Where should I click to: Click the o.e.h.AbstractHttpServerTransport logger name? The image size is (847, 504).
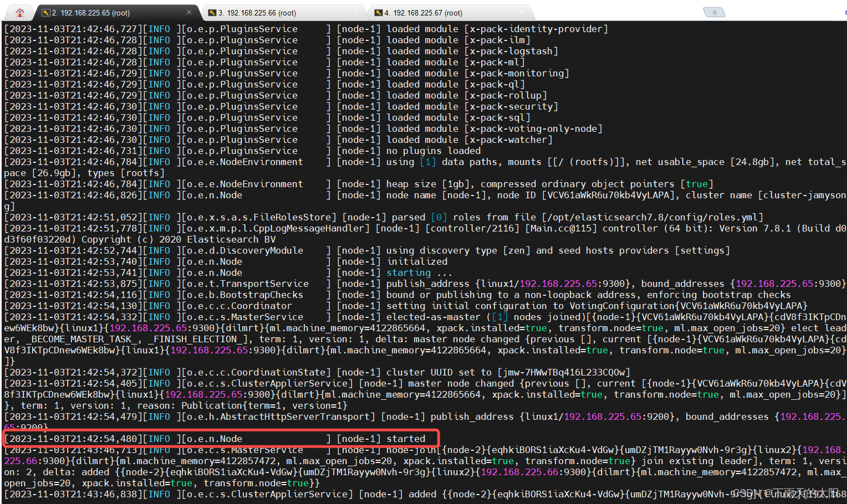coord(278,416)
